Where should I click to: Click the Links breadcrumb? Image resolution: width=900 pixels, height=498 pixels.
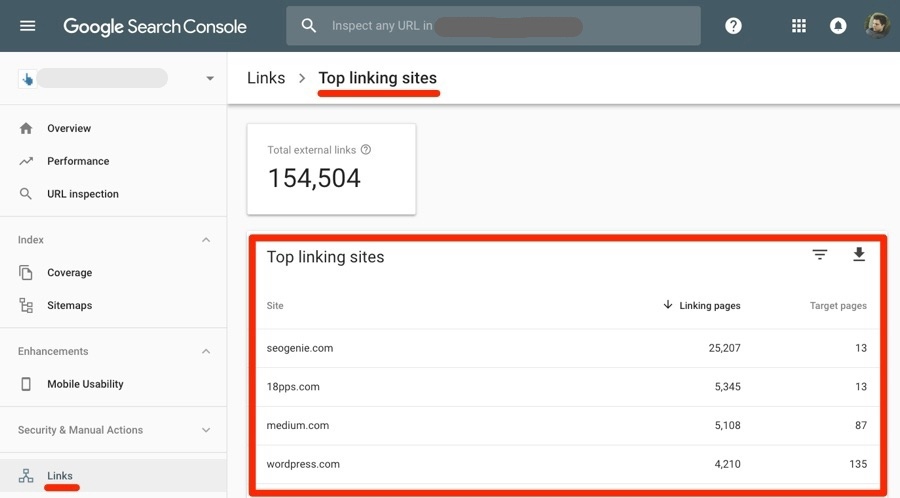coord(266,78)
